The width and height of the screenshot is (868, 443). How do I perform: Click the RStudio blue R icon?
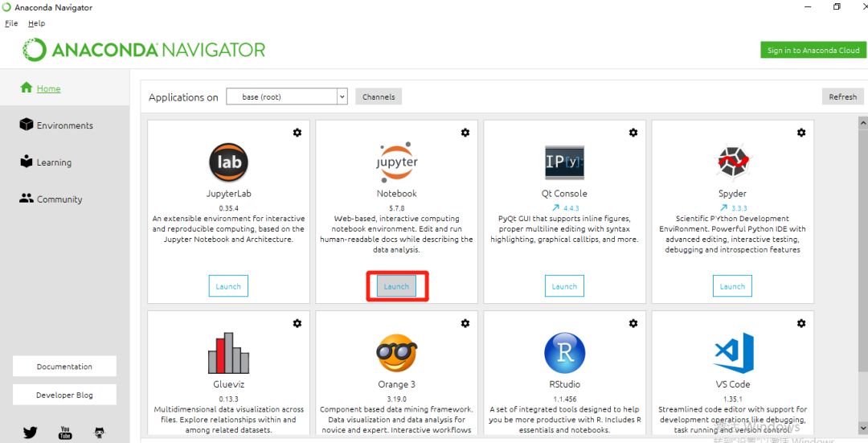click(x=565, y=353)
